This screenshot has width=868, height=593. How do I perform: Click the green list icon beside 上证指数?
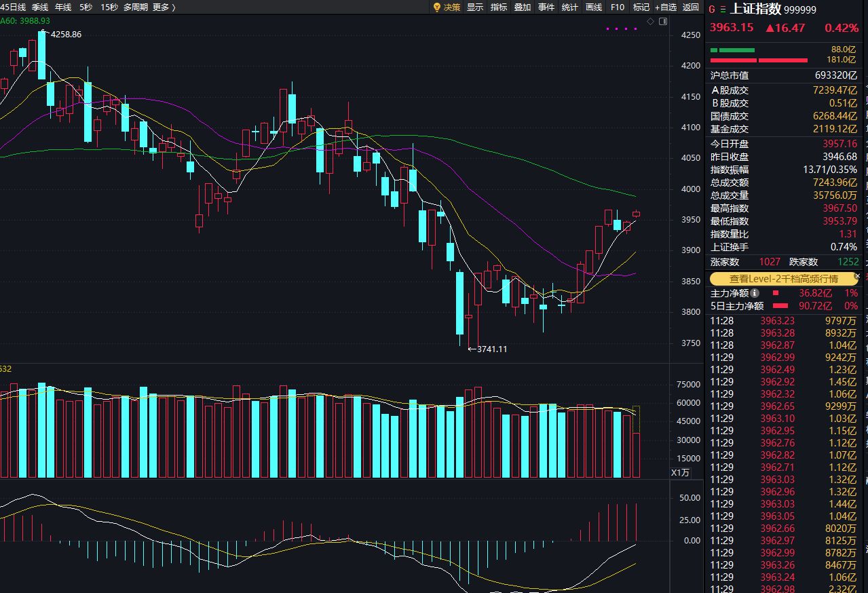click(x=723, y=9)
